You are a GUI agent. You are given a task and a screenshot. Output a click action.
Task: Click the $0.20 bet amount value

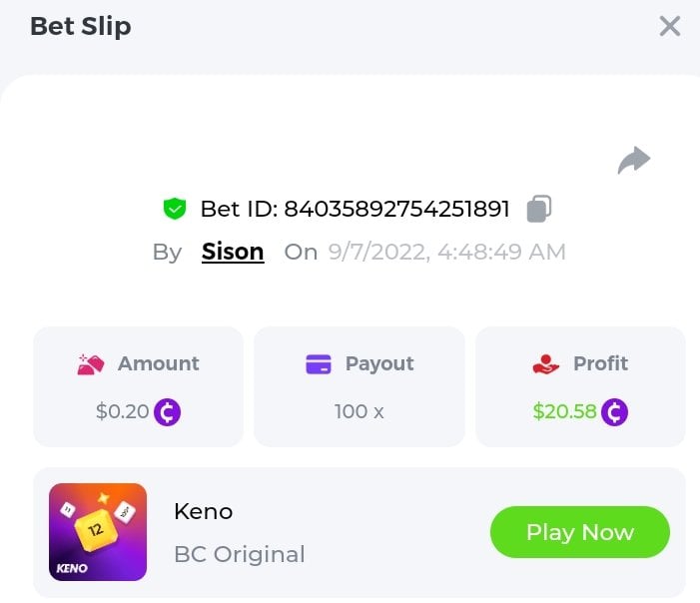122,411
